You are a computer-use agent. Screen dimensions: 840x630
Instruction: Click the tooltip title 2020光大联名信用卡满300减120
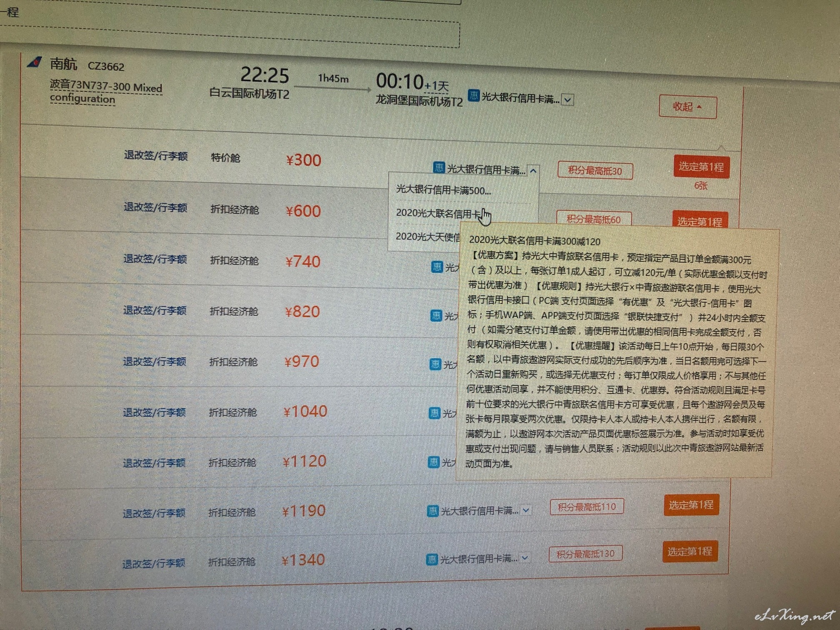[535, 241]
